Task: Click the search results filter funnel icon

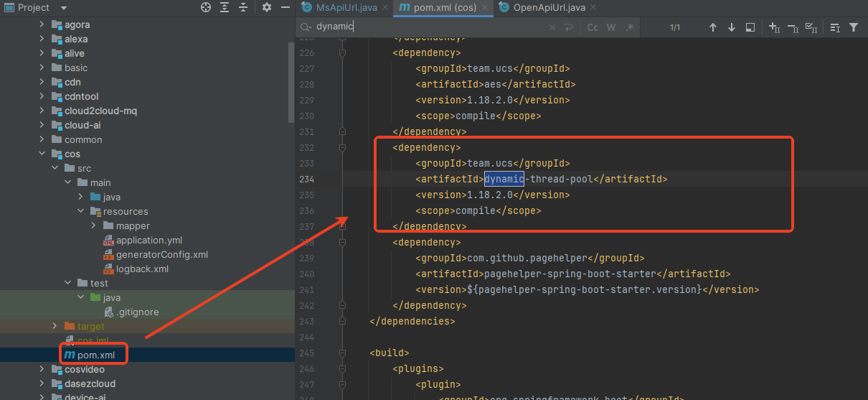Action: (854, 27)
